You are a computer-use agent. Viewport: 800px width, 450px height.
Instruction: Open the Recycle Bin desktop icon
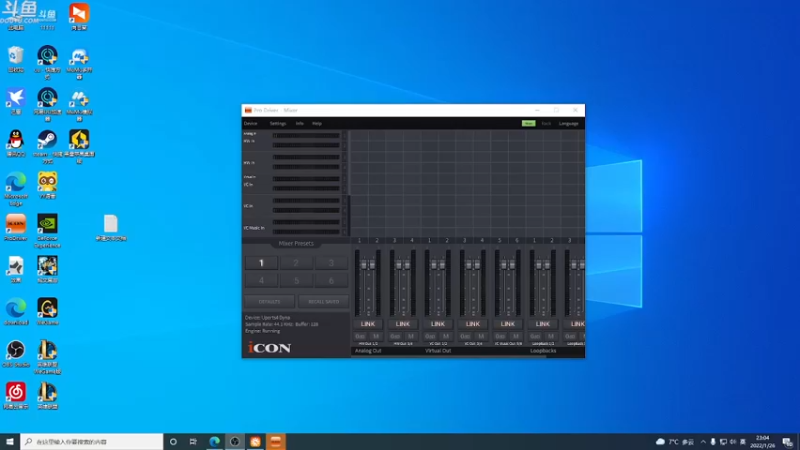[x=16, y=58]
